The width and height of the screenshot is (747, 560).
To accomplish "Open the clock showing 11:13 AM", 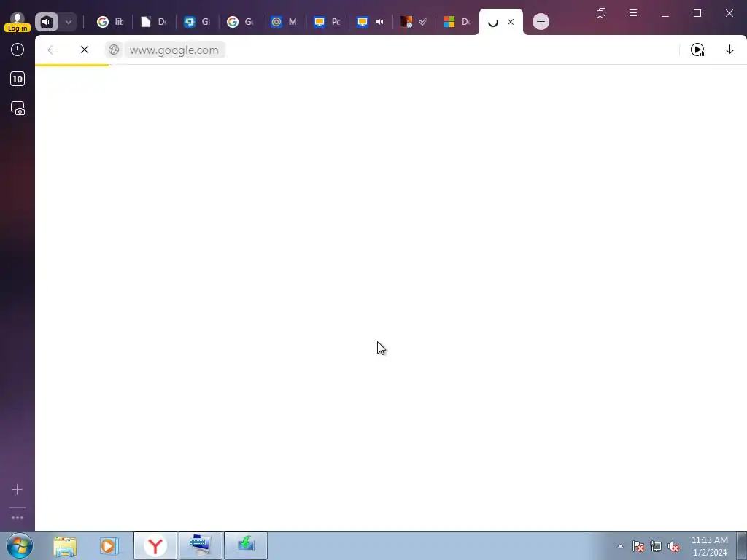I will (709, 546).
